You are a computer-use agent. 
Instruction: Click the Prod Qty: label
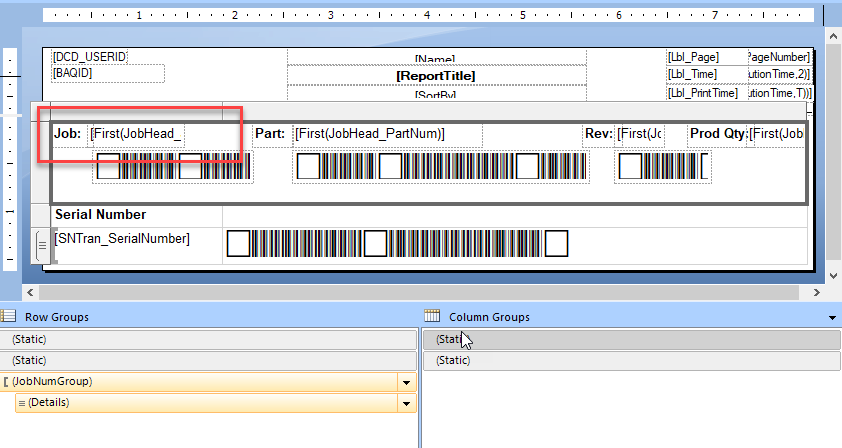coord(718,134)
